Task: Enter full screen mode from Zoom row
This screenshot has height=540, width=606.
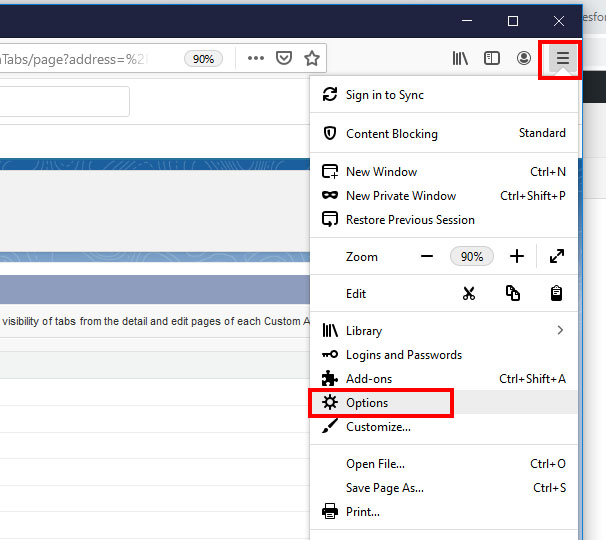Action: (557, 257)
